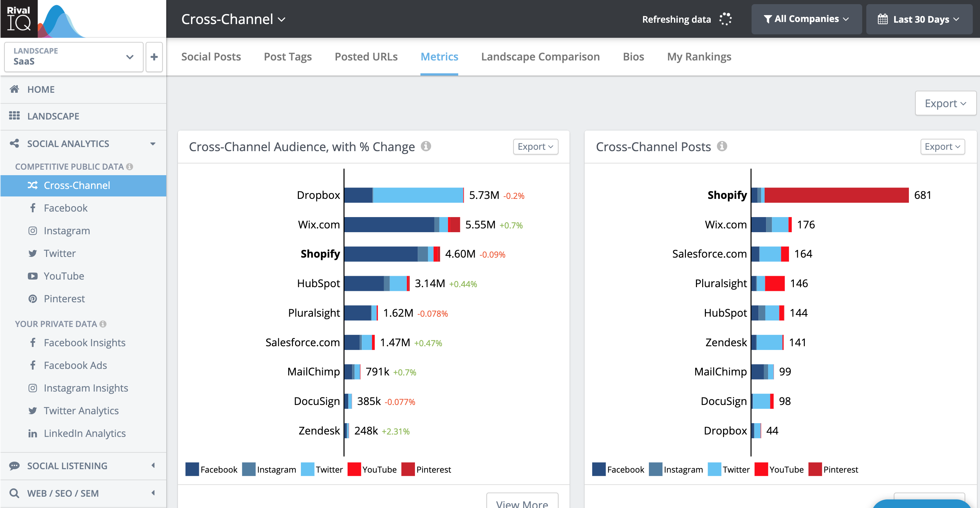Click the Home house icon

(x=14, y=89)
